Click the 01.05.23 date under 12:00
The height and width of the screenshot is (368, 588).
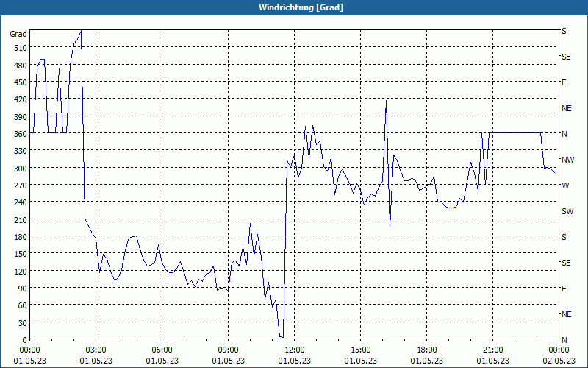(x=295, y=361)
